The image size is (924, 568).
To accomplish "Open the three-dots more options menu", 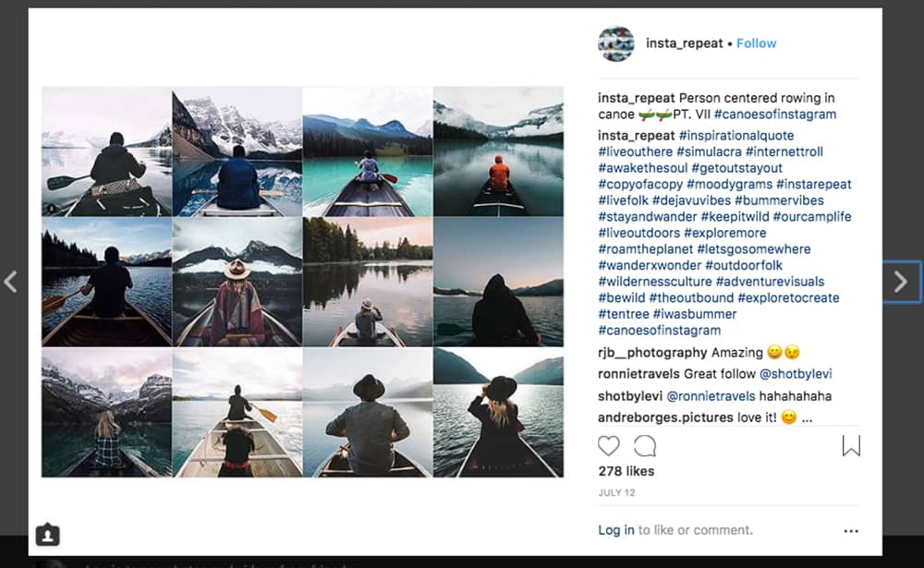I will (851, 531).
